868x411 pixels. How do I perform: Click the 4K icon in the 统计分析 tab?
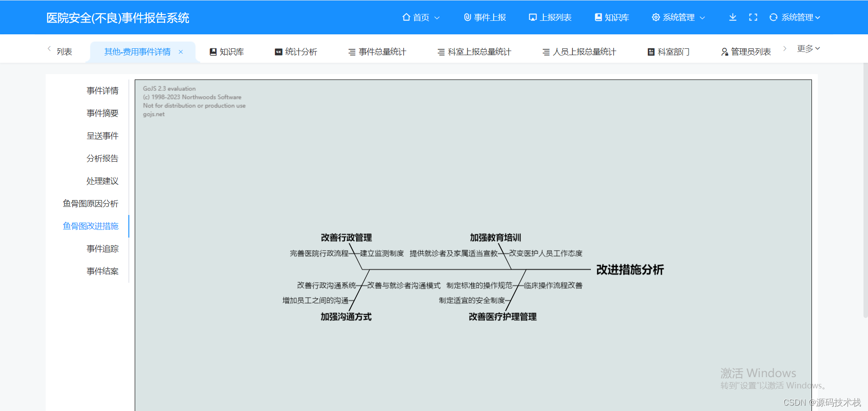pos(278,52)
